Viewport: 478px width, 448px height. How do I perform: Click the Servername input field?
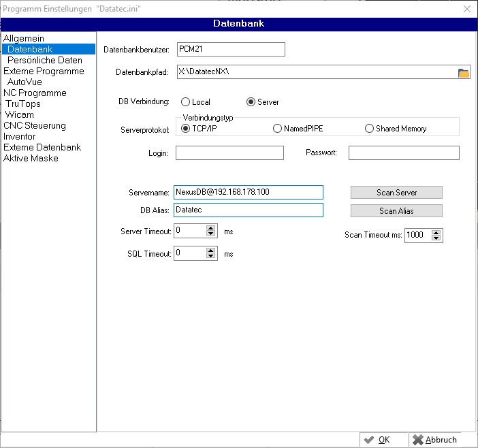click(248, 192)
